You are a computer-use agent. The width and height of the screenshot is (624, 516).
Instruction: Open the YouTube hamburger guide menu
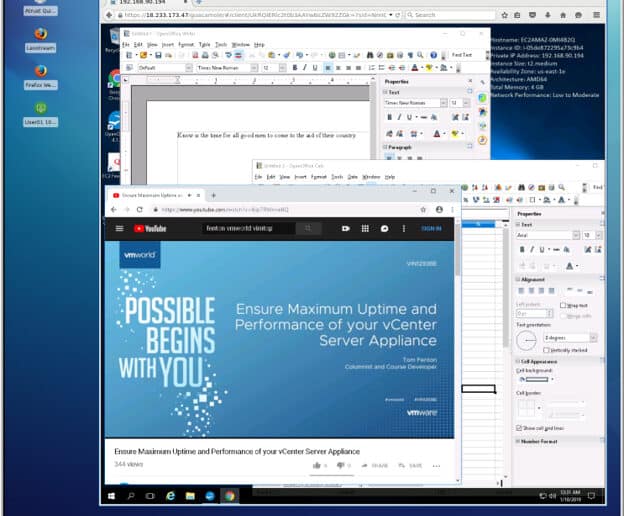coord(119,228)
